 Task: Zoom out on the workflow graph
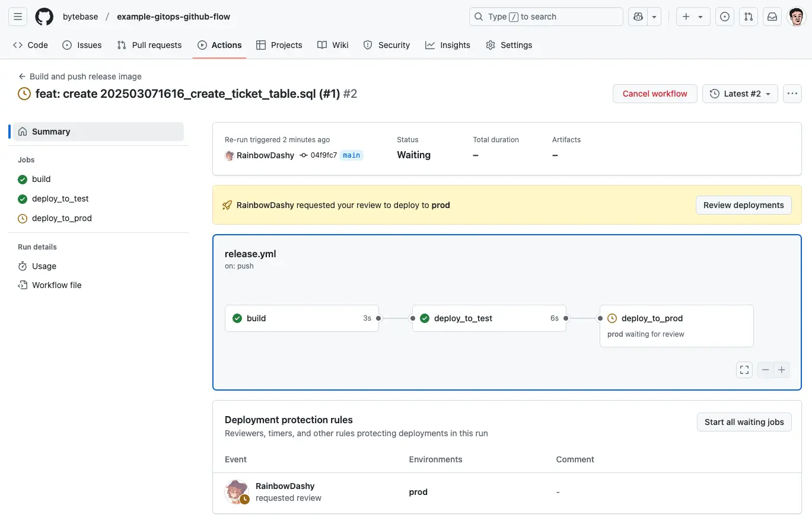765,369
